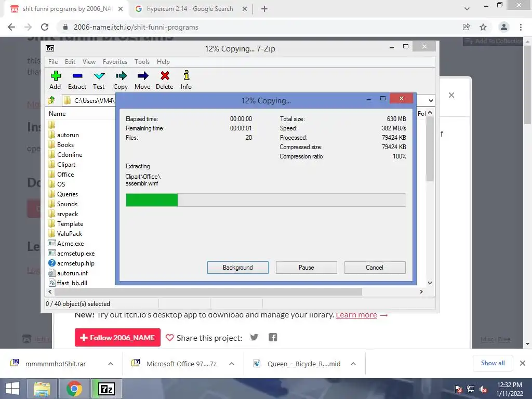Click the file list vertical scrollbar thumb
The width and height of the screenshot is (532, 399).
click(430, 149)
